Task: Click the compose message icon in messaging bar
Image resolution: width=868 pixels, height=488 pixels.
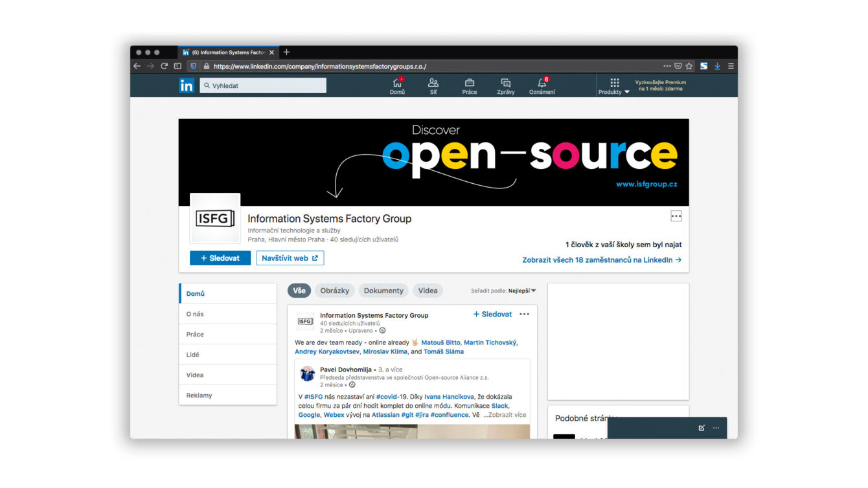Action: pos(702,428)
